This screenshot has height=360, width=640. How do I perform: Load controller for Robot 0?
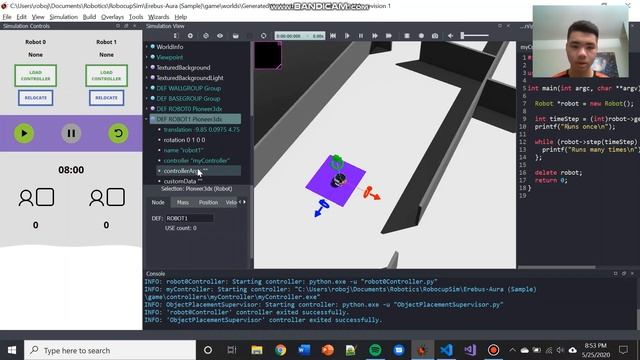pyautogui.click(x=36, y=76)
